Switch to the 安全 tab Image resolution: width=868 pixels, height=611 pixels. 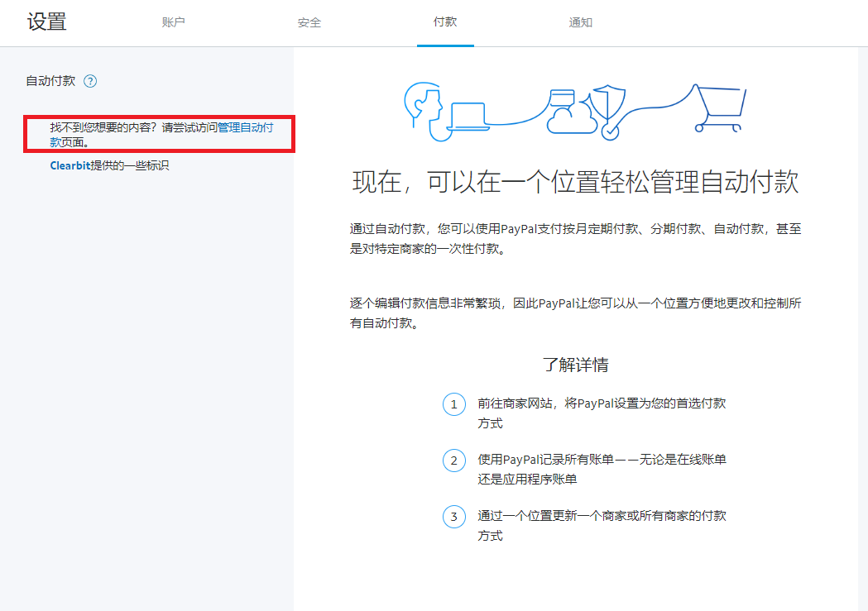pyautogui.click(x=309, y=22)
